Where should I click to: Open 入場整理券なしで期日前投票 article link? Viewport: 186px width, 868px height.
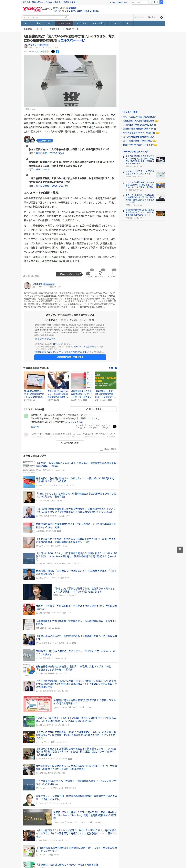(76, 623)
